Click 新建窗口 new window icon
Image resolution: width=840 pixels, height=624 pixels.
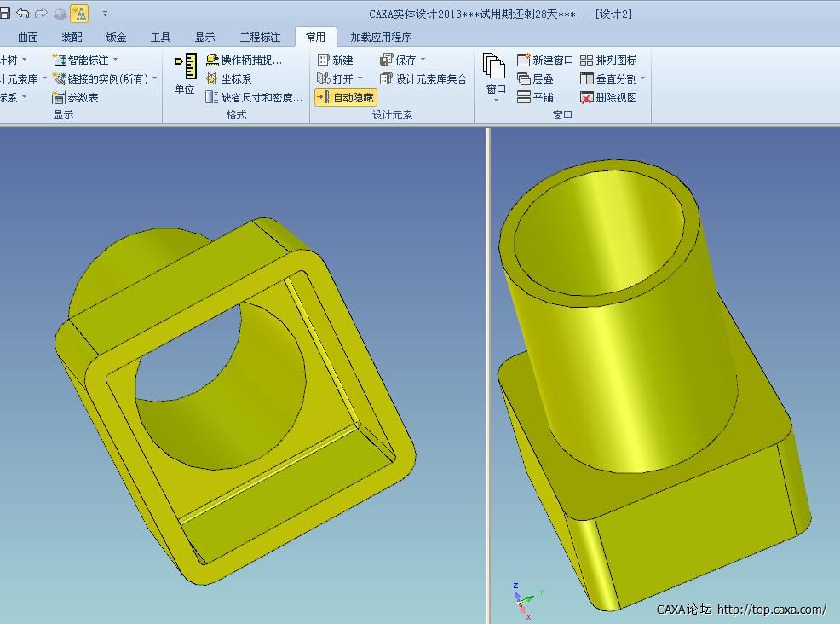coord(524,61)
